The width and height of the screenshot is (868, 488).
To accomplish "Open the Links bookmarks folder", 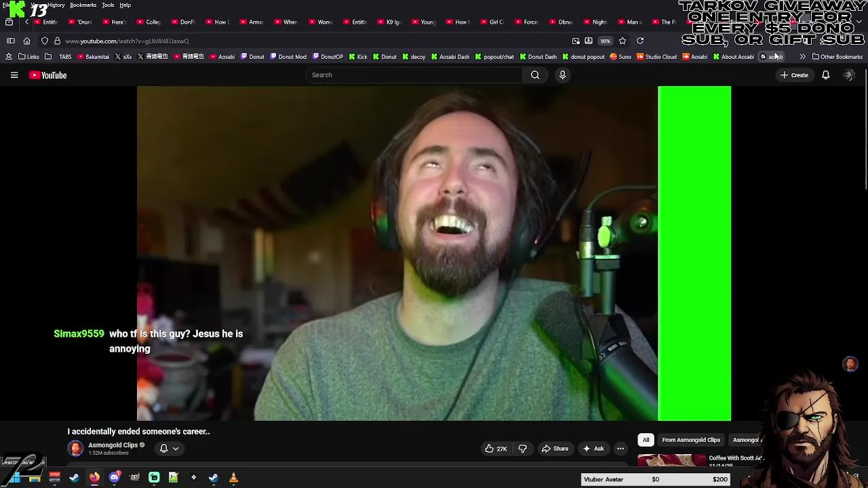I will 29,57.
